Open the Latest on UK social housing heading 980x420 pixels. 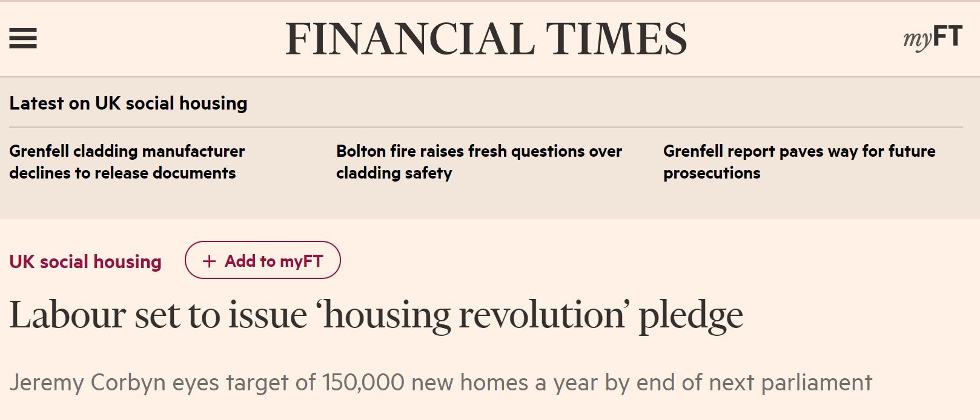click(x=128, y=103)
